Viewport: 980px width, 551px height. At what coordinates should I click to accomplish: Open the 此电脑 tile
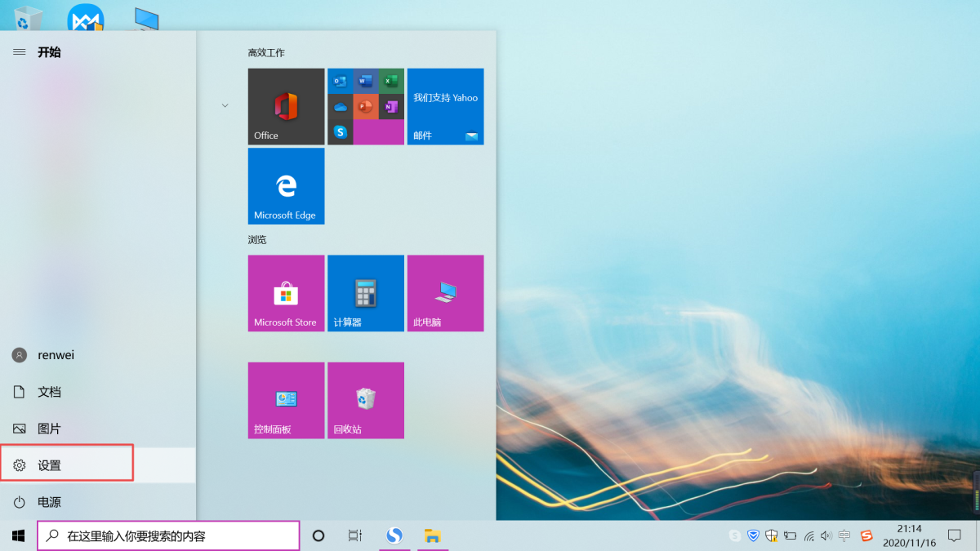(x=445, y=293)
